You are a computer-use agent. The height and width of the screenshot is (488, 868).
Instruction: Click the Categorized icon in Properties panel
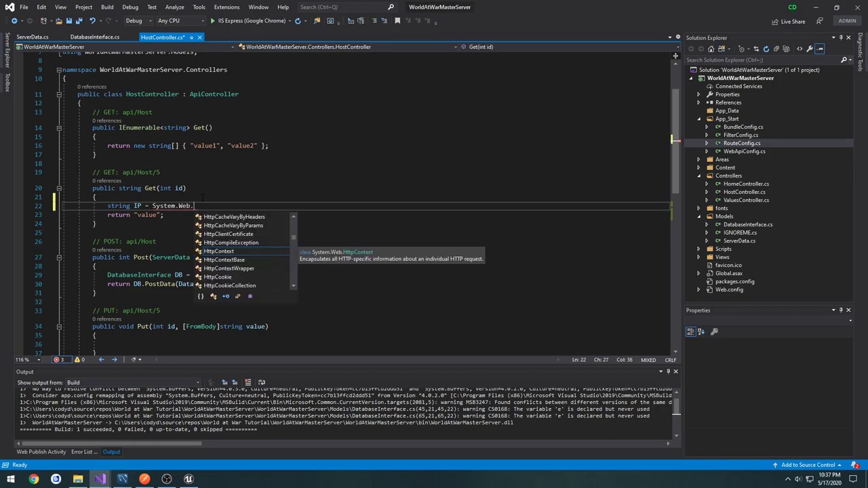coord(690,331)
